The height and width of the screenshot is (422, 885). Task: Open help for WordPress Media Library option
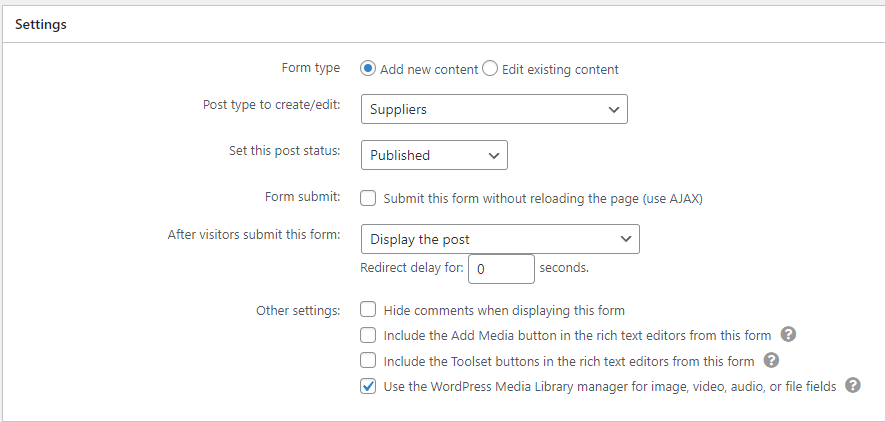pos(853,385)
